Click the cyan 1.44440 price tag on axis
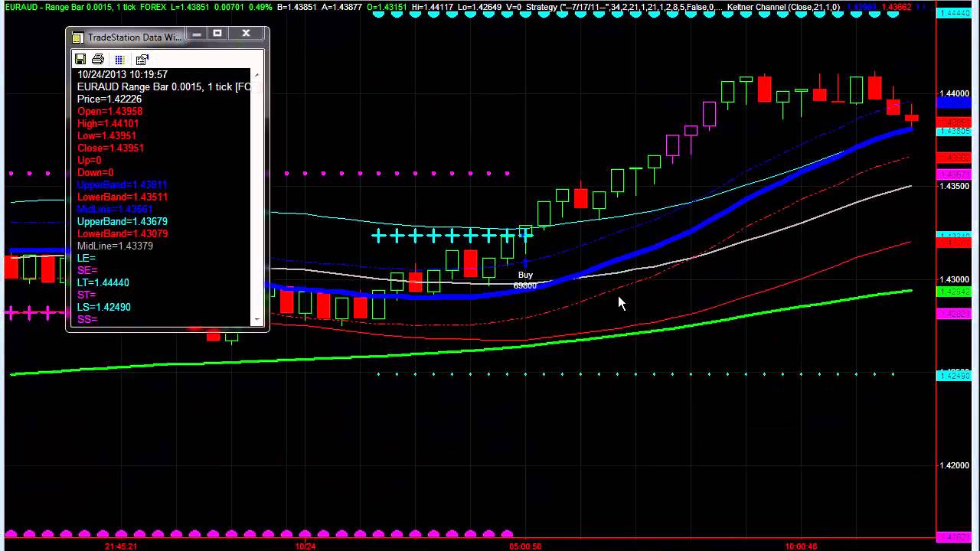 954,13
